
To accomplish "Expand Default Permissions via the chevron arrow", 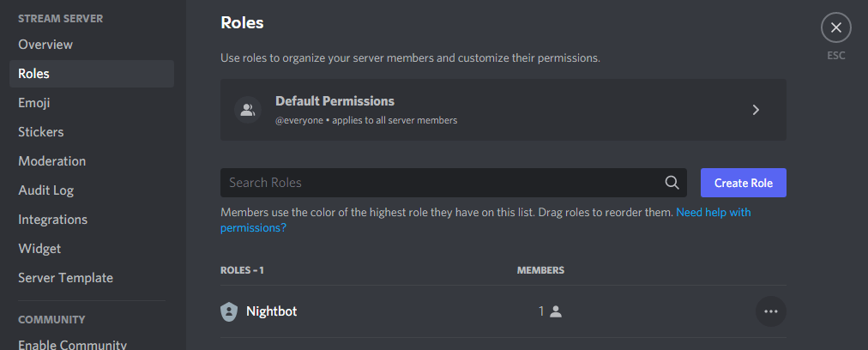I will pos(756,110).
